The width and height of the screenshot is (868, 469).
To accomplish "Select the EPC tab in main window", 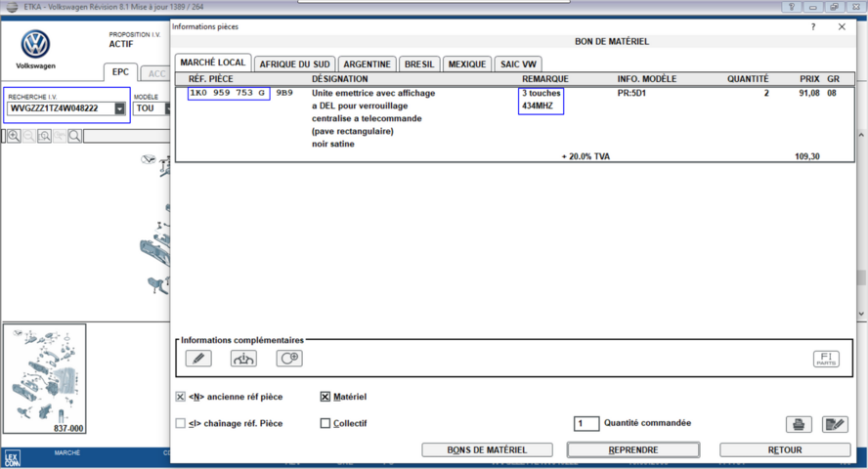I will tap(120, 72).
